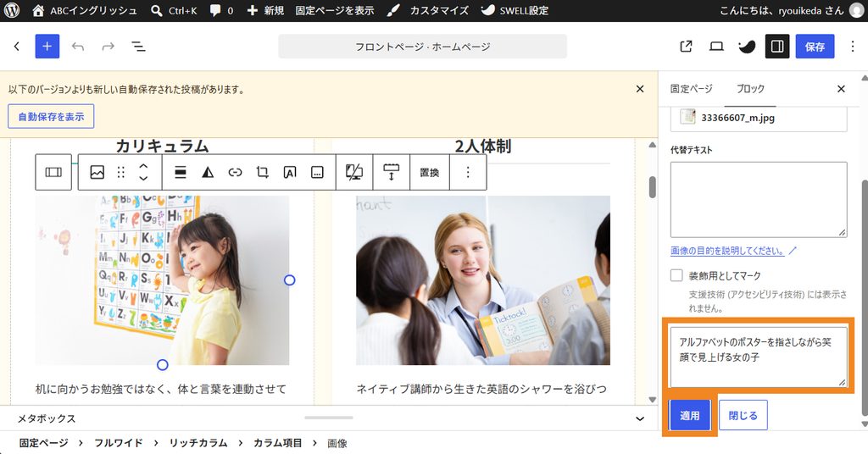Screen dimensions: 868x454
Task: Toggle the blue block inserter plus button
Action: click(x=47, y=47)
